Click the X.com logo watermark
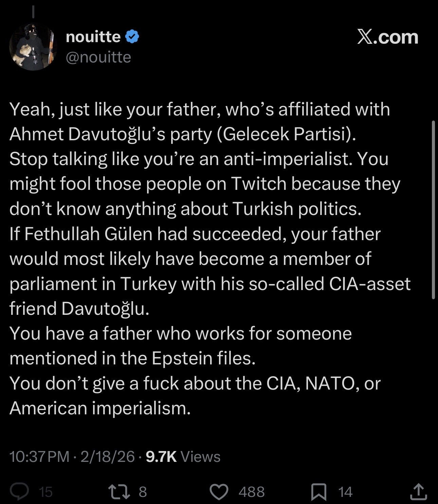 point(387,37)
